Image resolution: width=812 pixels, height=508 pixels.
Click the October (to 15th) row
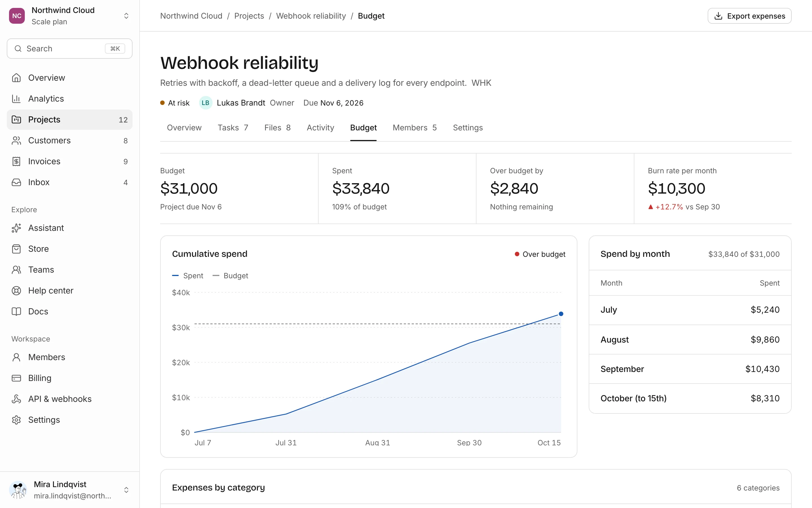tap(690, 398)
